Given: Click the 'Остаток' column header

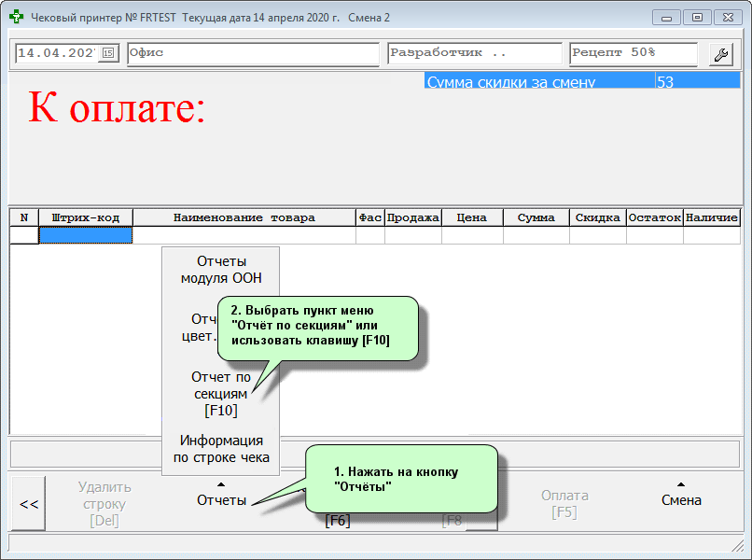Looking at the screenshot, I should [x=654, y=217].
